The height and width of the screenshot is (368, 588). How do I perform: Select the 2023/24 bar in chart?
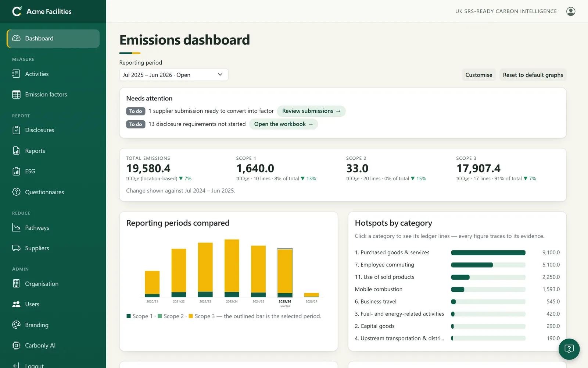[232, 268]
